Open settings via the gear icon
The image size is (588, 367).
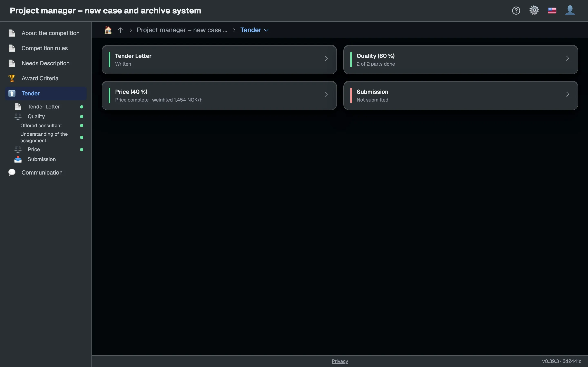pos(534,10)
